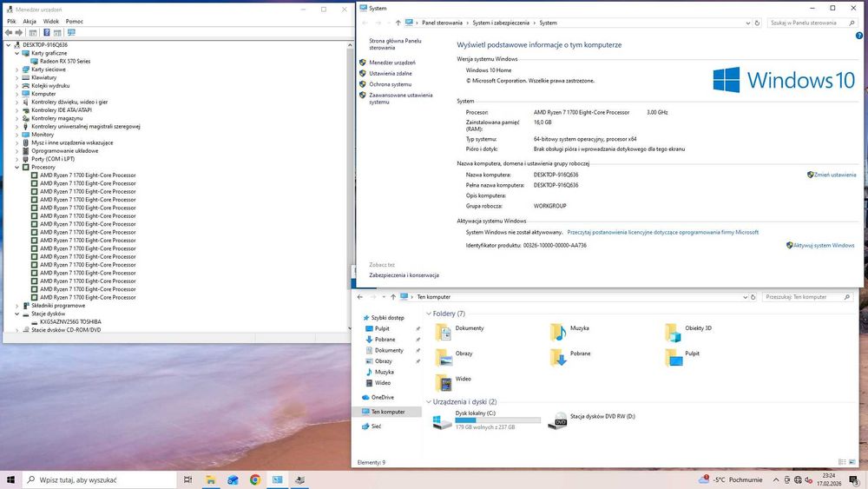Viewport: 868px width, 489px height.
Task: Select the KXG5AZNV256G TOSHIBA disk entry
Action: coord(70,321)
